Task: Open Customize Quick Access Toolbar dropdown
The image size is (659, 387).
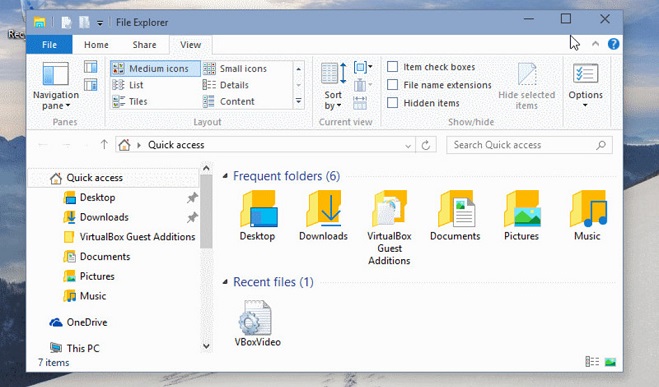Action: (100, 23)
